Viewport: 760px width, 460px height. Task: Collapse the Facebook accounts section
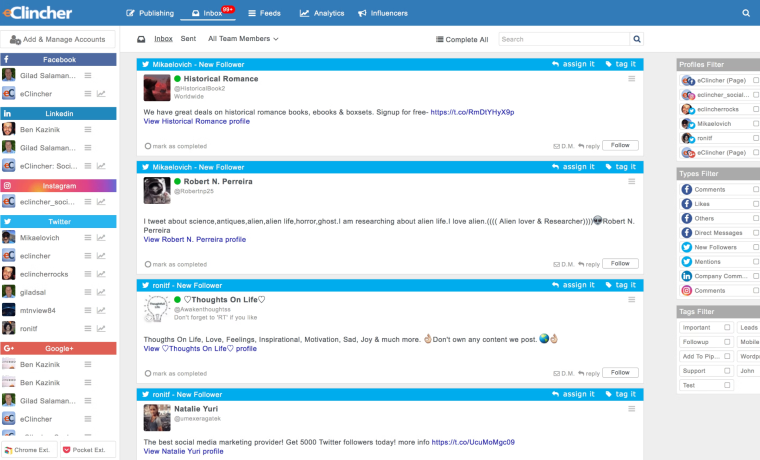point(59,60)
